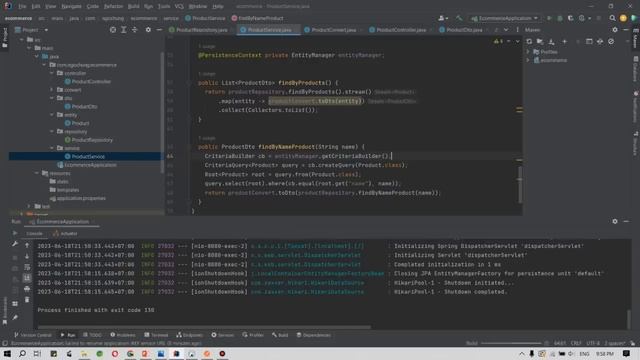Open Terminal tool window

(x=156, y=335)
